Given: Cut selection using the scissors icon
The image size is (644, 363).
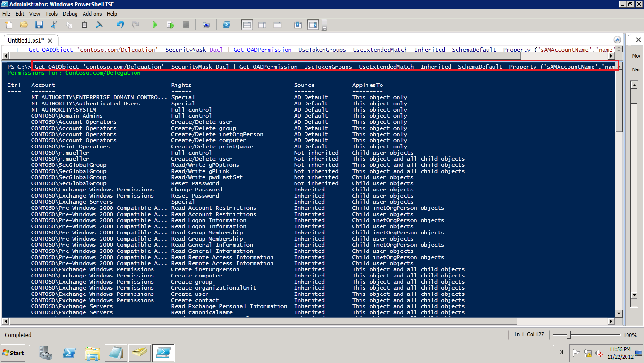Looking at the screenshot, I should point(54,25).
